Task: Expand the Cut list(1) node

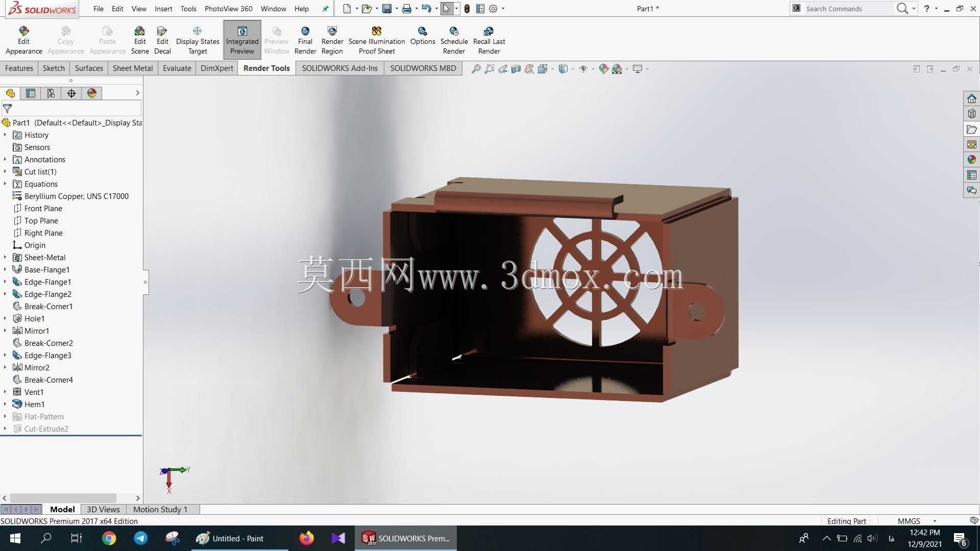Action: click(5, 171)
